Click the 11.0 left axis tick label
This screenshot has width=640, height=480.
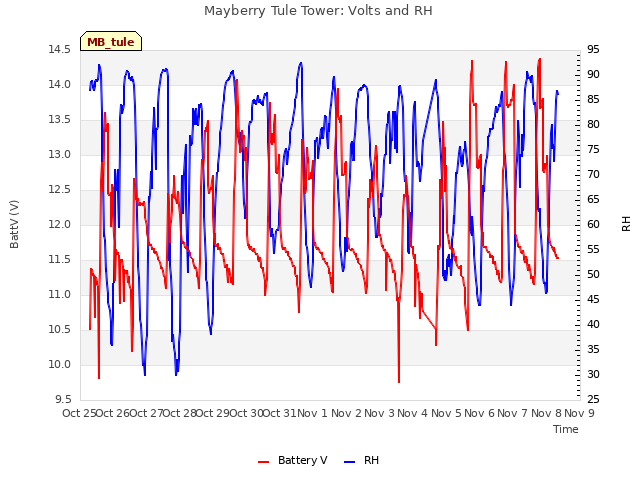click(x=60, y=295)
